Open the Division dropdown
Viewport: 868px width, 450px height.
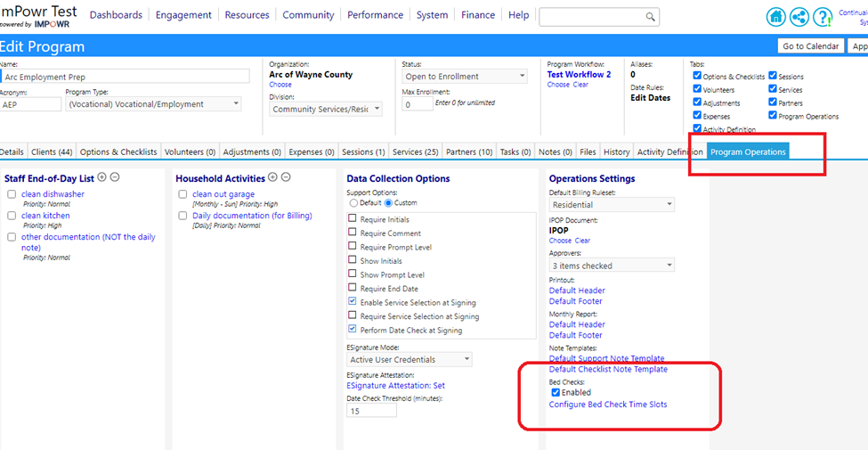326,110
